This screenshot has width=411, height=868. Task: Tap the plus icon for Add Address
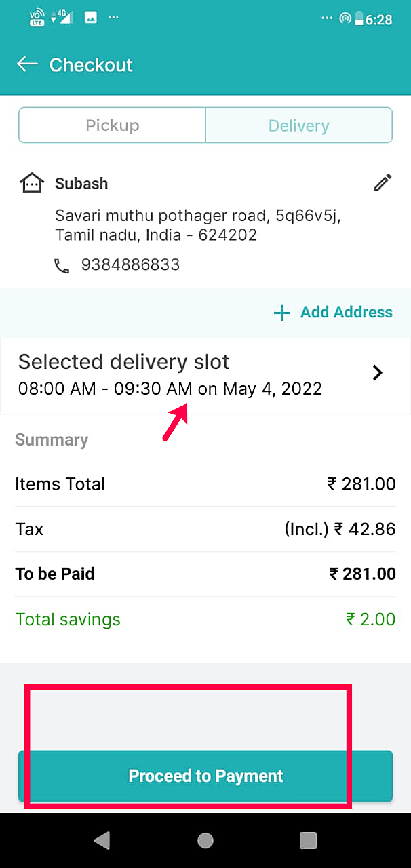click(x=281, y=313)
